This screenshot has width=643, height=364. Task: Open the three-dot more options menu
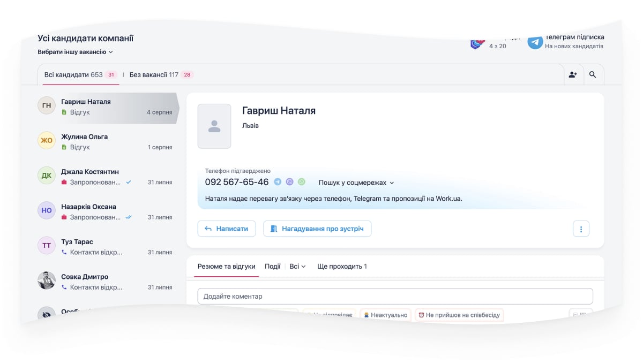coord(581,229)
